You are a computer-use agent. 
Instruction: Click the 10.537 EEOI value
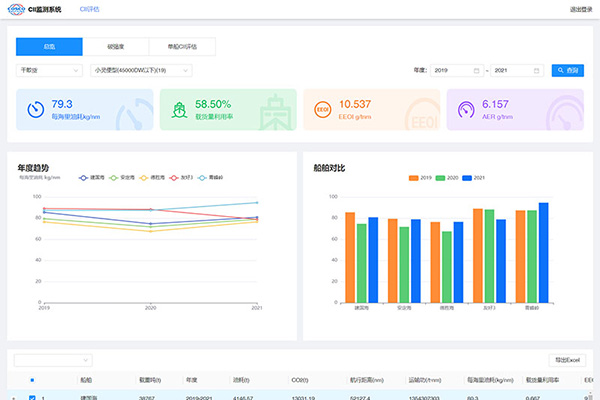pos(355,104)
